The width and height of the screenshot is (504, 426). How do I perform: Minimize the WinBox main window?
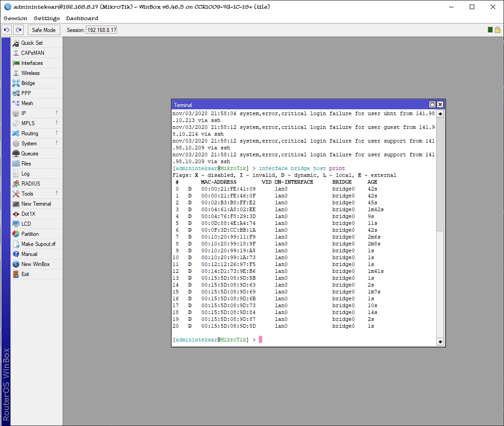451,7
